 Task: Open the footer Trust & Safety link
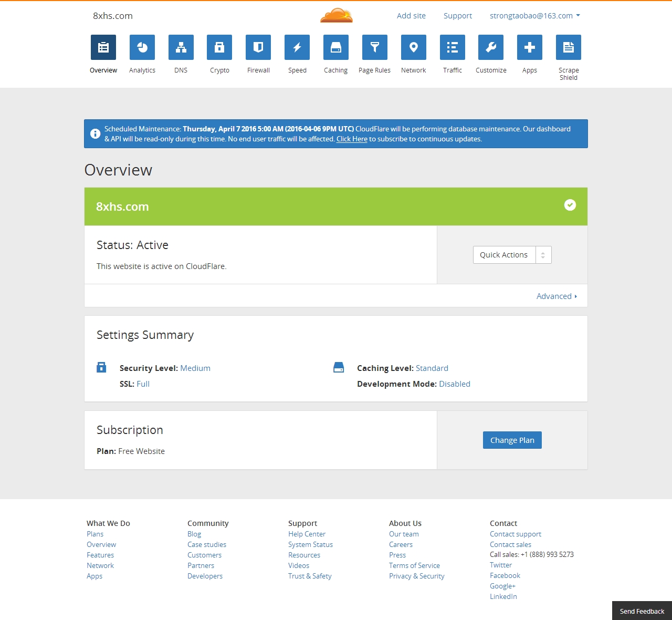coord(310,576)
